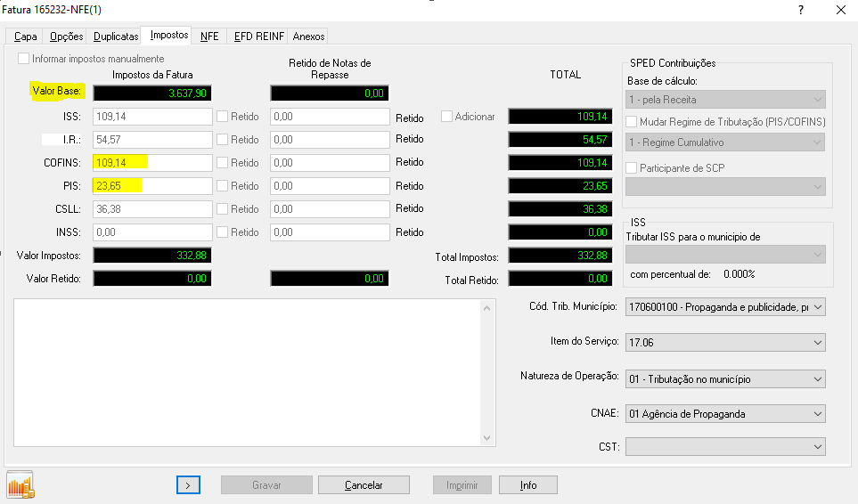Click the Info button
The height and width of the screenshot is (504, 858).
coord(528,485)
